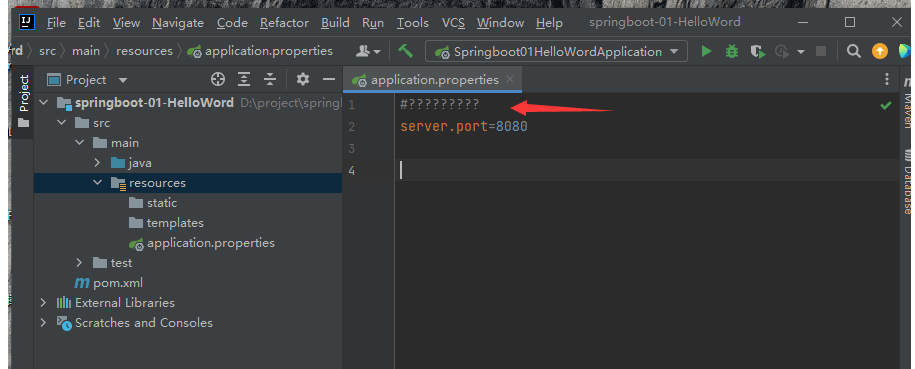Open the Search Everywhere magnifier icon
The image size is (915, 369).
pyautogui.click(x=854, y=51)
